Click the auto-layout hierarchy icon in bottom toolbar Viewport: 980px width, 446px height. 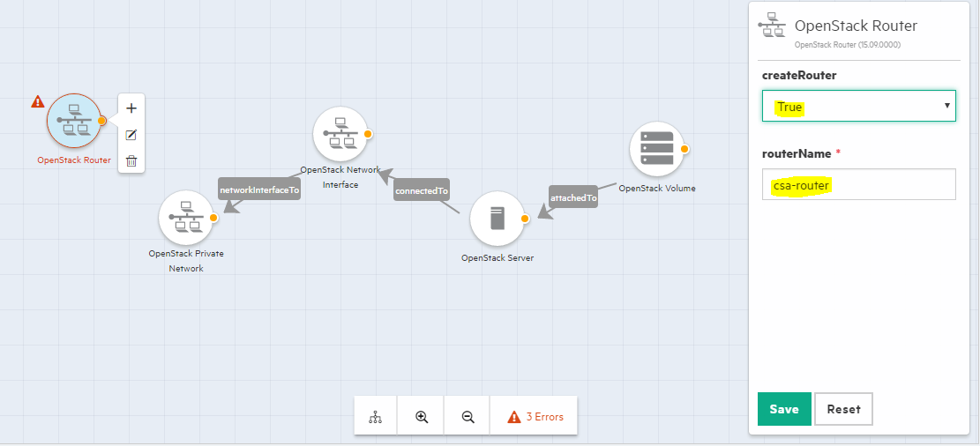pyautogui.click(x=376, y=417)
